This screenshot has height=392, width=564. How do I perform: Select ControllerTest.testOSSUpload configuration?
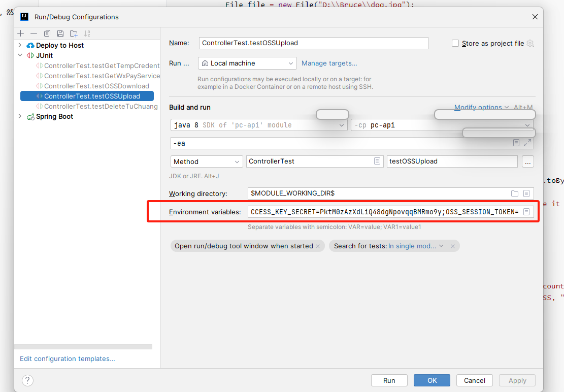coord(87,96)
